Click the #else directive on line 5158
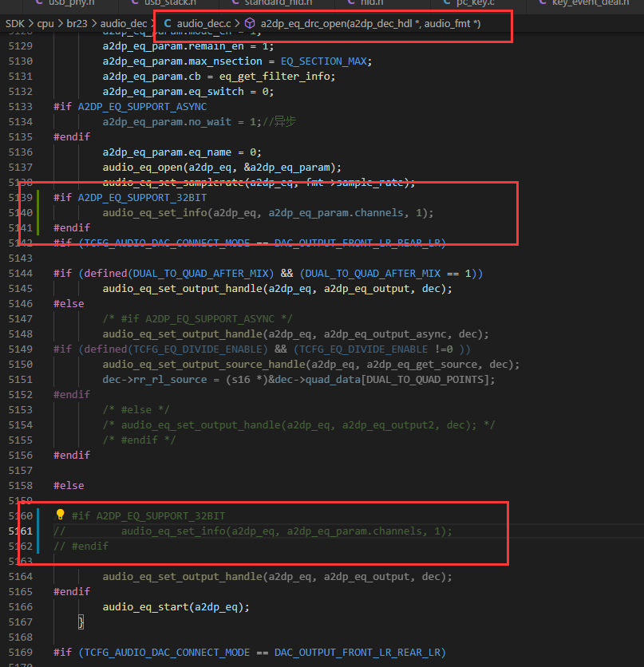 tap(69, 485)
